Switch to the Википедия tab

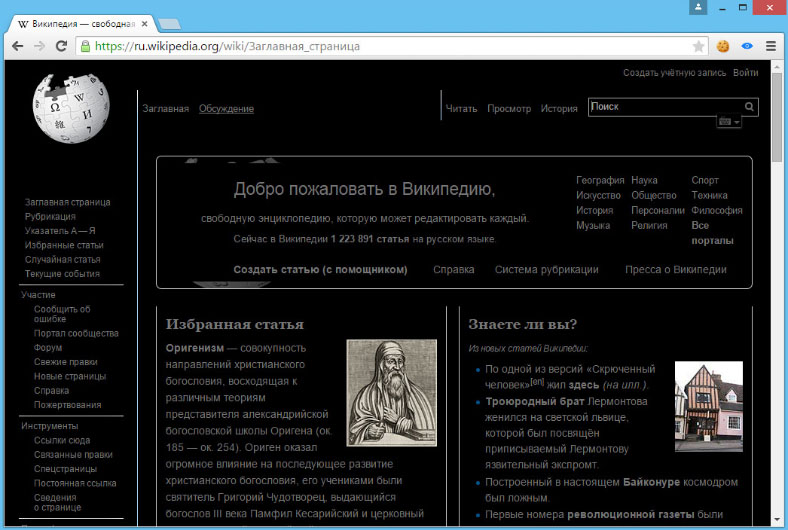[x=83, y=24]
